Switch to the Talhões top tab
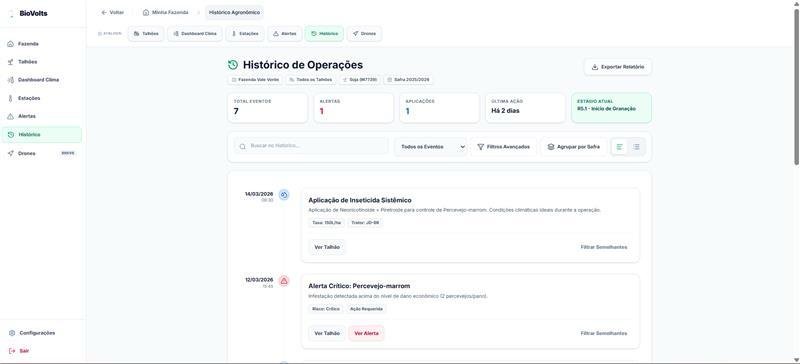Viewport: 800px width, 364px height. pyautogui.click(x=146, y=34)
